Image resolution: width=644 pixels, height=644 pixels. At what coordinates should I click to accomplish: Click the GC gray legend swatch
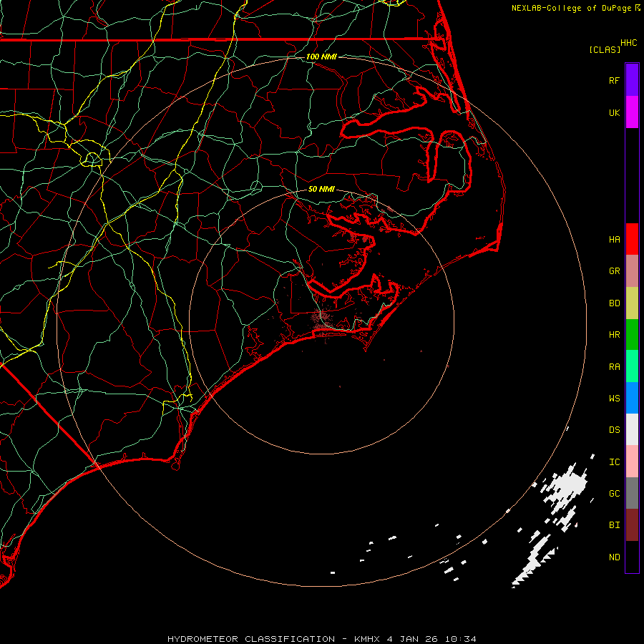632,493
